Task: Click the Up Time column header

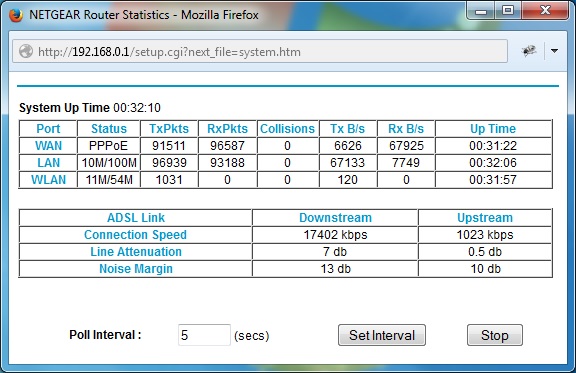Action: click(x=493, y=129)
